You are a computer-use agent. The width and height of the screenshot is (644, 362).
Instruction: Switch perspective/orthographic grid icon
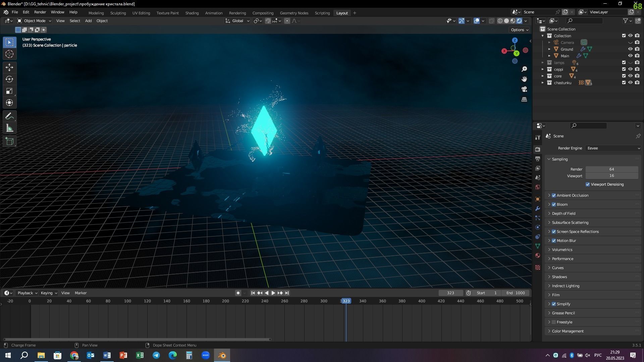(524, 99)
